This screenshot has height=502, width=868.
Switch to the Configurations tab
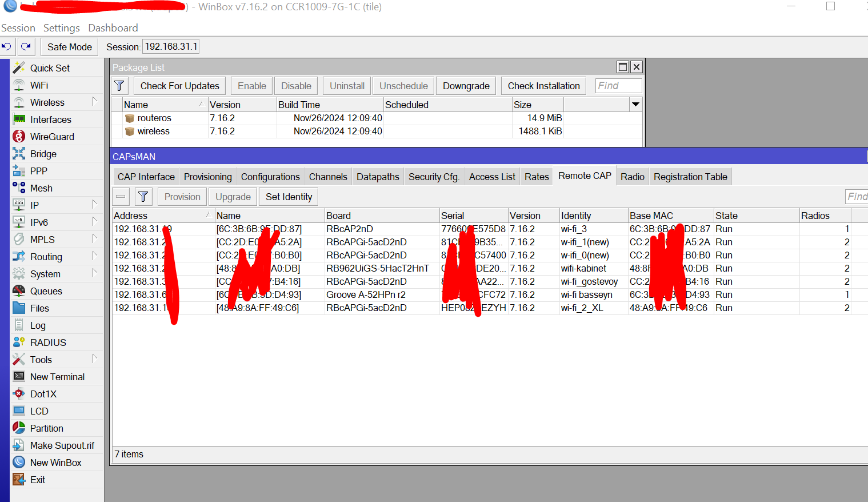point(270,177)
